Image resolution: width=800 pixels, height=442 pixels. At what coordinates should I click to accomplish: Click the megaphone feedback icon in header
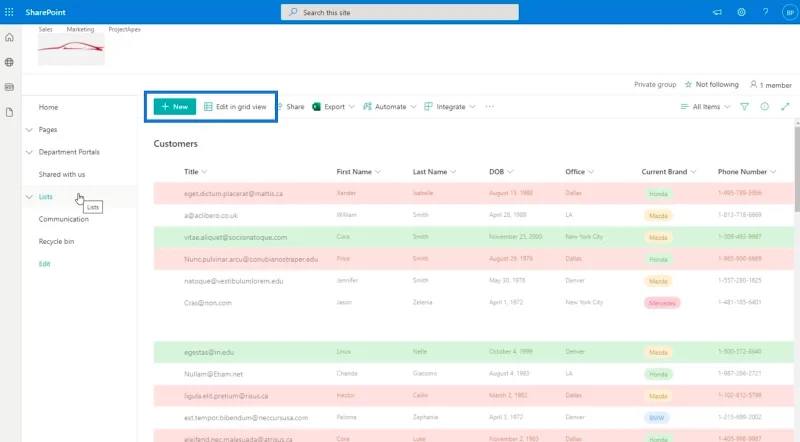[x=717, y=12]
